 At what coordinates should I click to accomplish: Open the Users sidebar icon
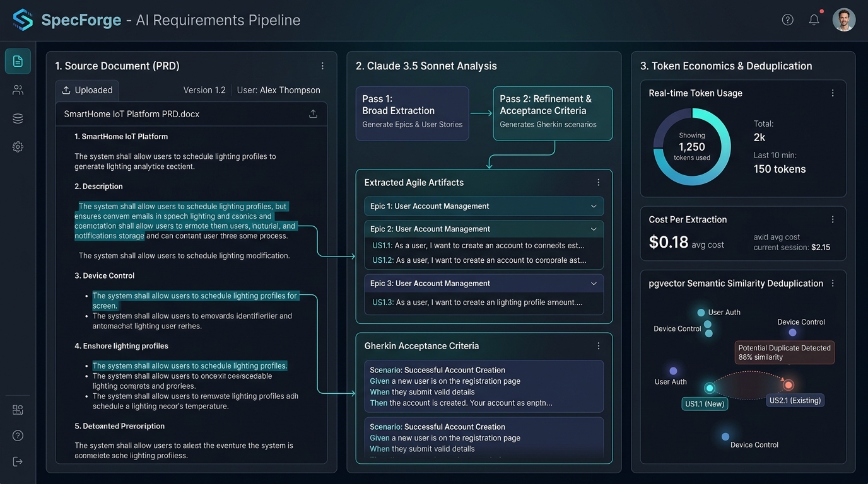coord(18,90)
